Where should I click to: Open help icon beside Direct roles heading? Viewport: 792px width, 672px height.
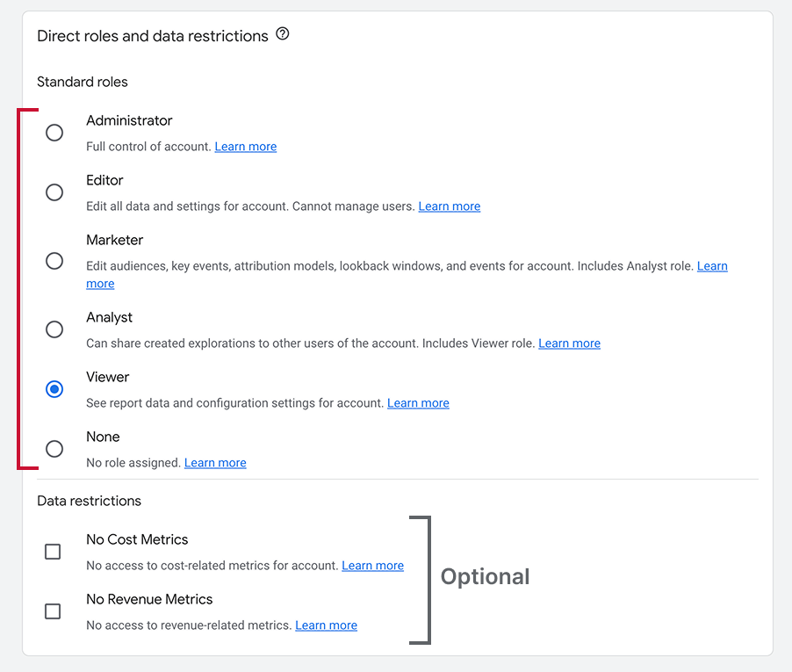(x=282, y=35)
